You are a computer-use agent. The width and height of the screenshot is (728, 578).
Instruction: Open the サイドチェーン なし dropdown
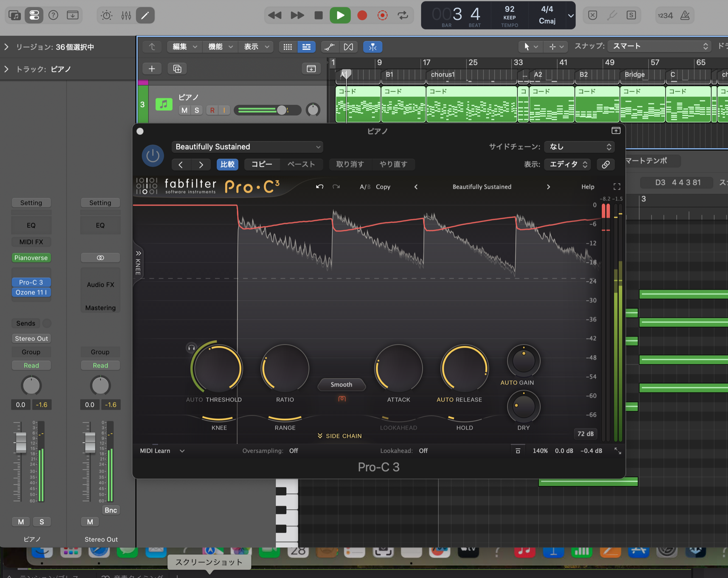[580, 147]
